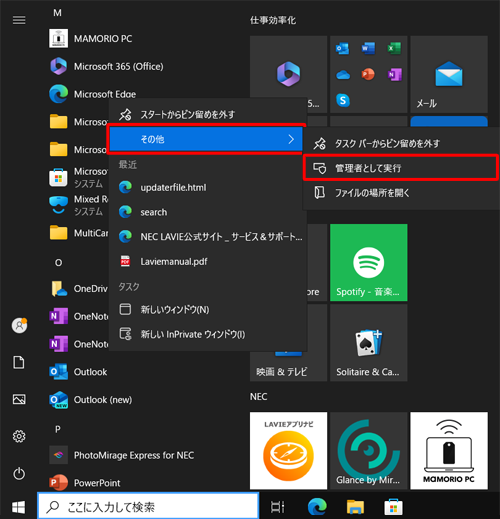Click the OneDrive cloud icon in the tile group
This screenshot has width=500, height=519.
pyautogui.click(x=343, y=75)
